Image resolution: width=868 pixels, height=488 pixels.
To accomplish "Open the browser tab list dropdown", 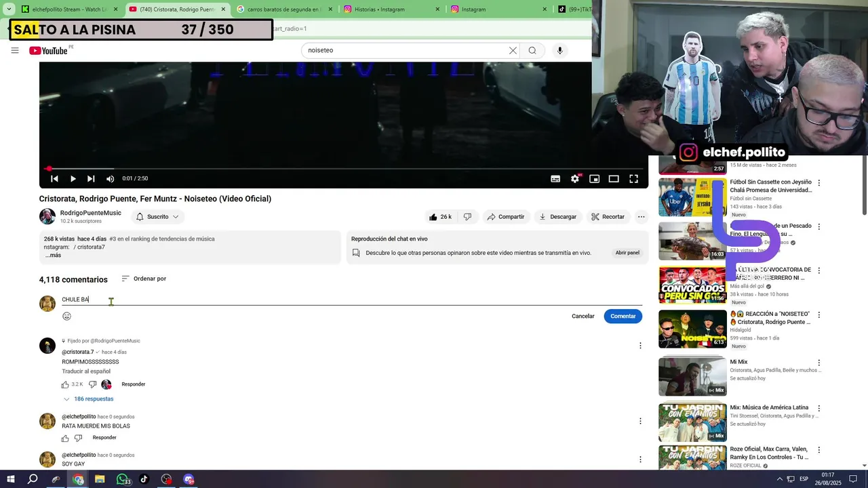I will pos(9,9).
